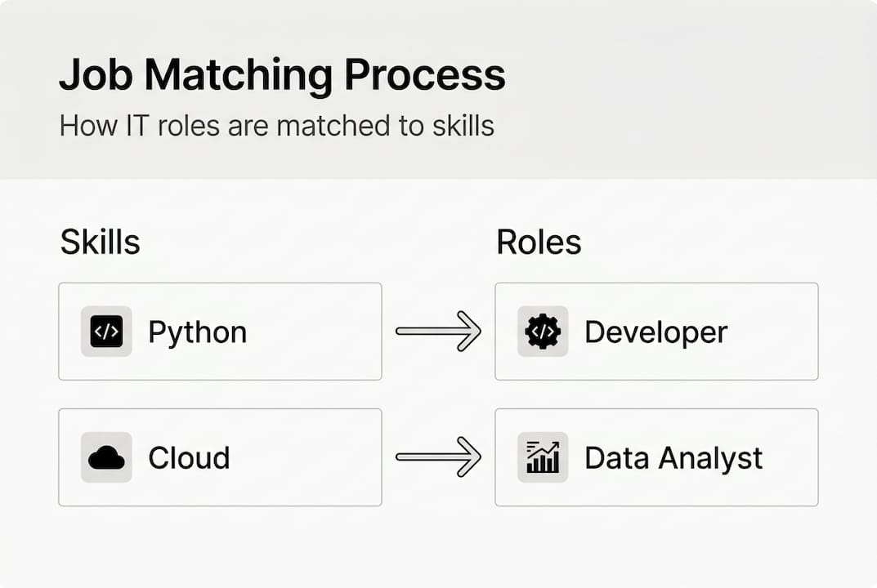Click the arrow pointing to Data Analyst
This screenshot has width=877, height=588.
(438, 457)
